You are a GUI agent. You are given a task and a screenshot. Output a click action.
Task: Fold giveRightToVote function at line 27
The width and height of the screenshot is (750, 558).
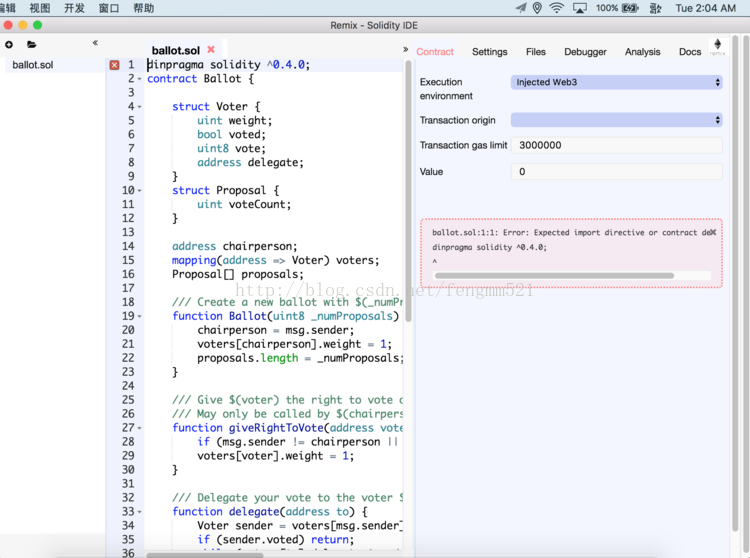(x=140, y=428)
